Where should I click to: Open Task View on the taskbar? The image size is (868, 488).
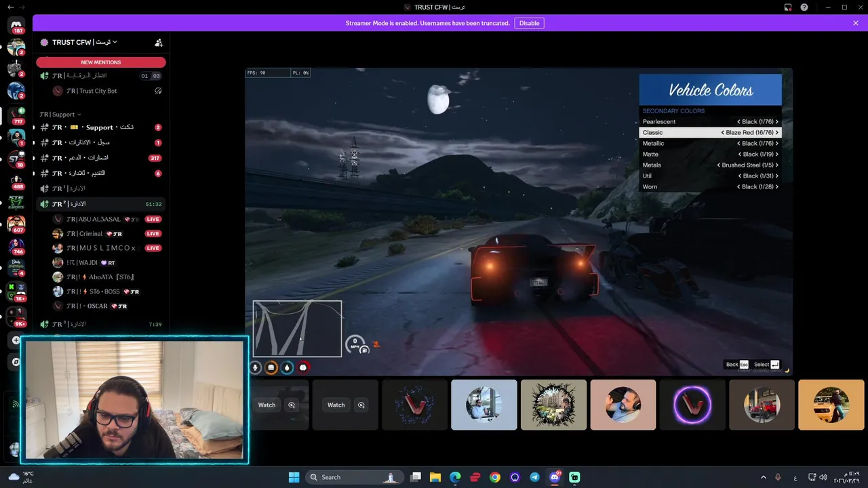coord(416,477)
